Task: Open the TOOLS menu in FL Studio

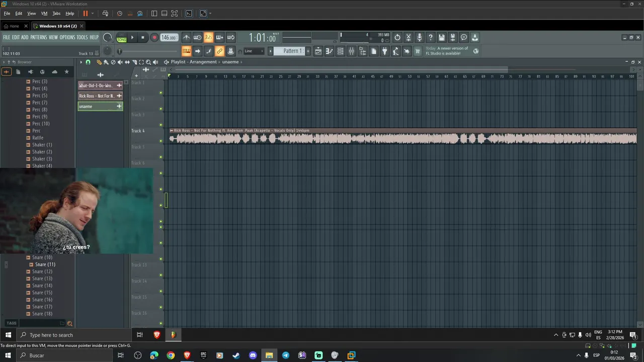Action: [x=82, y=37]
